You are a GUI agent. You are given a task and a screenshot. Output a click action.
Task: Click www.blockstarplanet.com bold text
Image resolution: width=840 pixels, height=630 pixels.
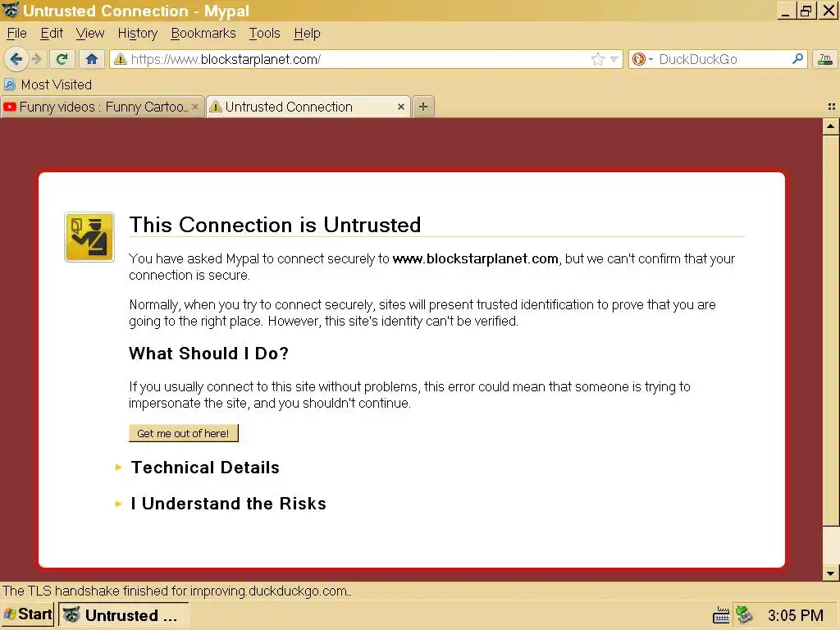pos(475,258)
